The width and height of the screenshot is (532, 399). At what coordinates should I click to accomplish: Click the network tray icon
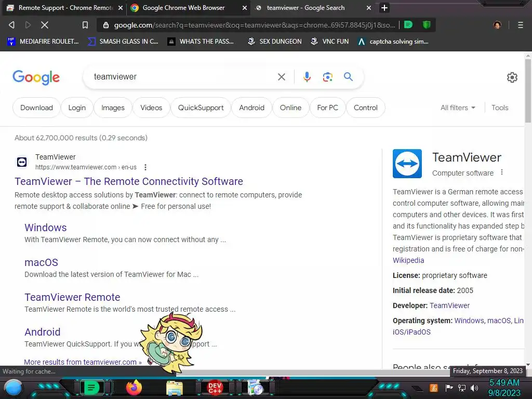[462, 388]
